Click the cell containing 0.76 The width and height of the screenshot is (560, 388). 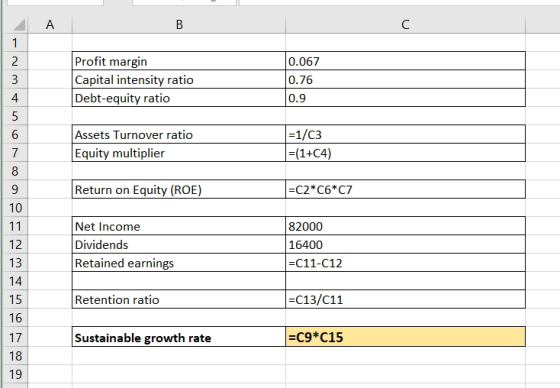tap(405, 79)
